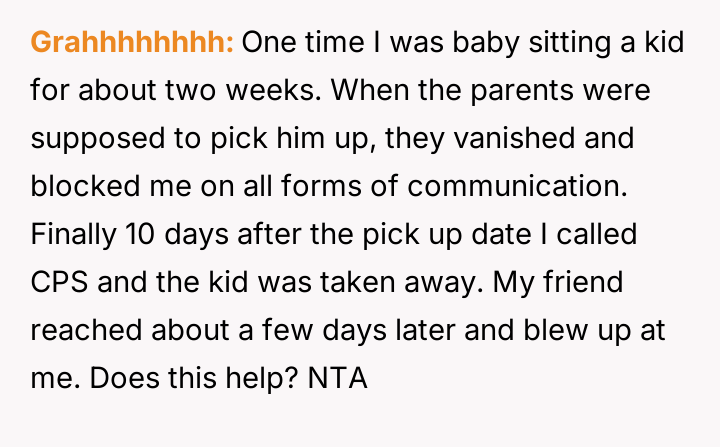Click the acronym "CPS"

61,281
